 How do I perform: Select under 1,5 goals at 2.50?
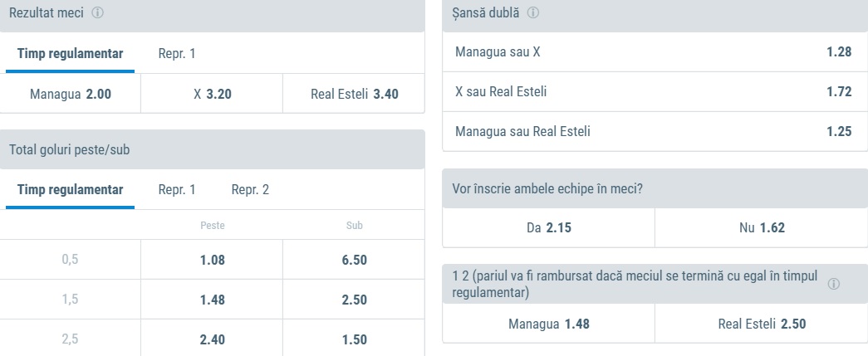click(354, 300)
